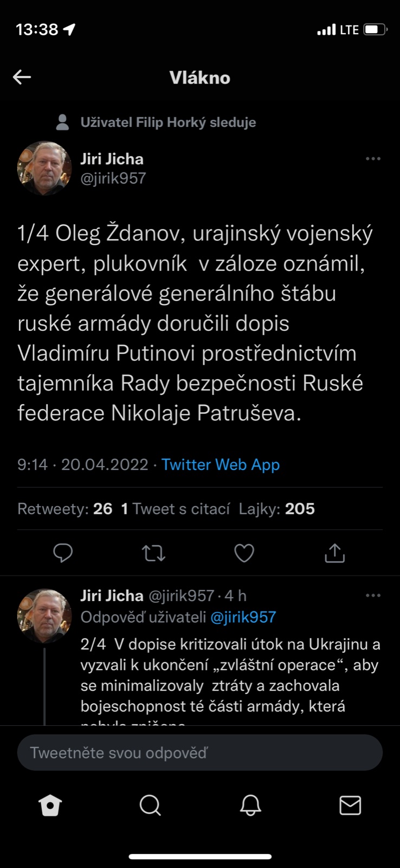This screenshot has height=868, width=400.
Task: Tap the 'Tweetněte svou odpověď' reply field
Action: coord(199,752)
